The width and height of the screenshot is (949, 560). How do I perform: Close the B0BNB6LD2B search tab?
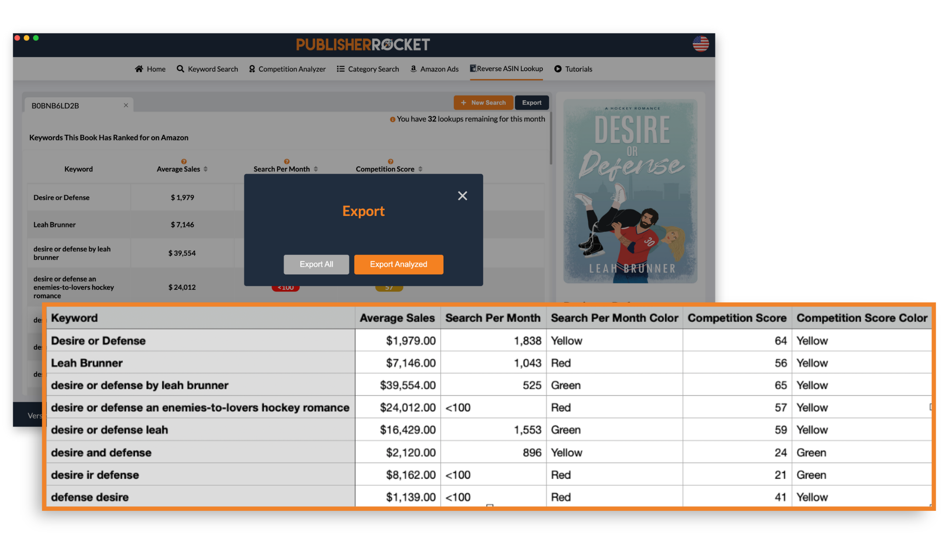126,105
